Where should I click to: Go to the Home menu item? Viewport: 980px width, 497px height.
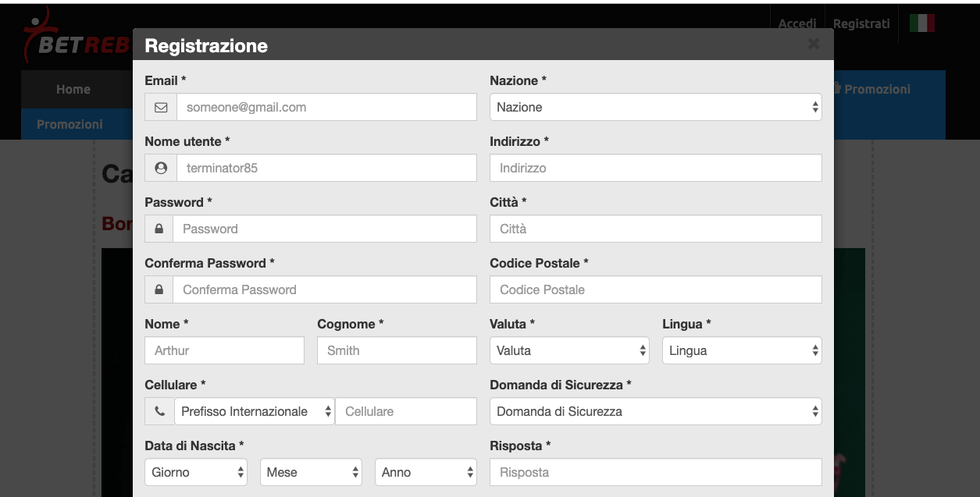(73, 90)
